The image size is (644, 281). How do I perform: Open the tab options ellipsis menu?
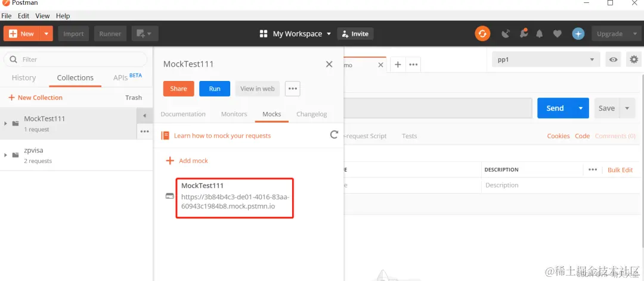413,64
